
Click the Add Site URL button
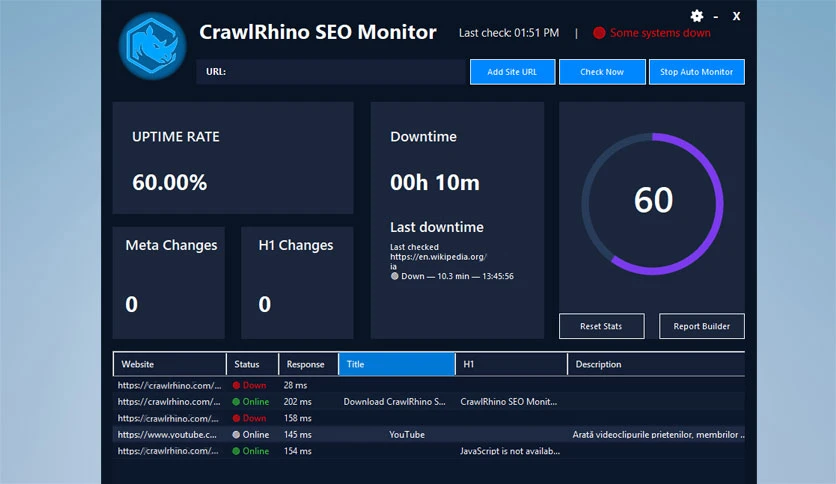pyautogui.click(x=512, y=72)
